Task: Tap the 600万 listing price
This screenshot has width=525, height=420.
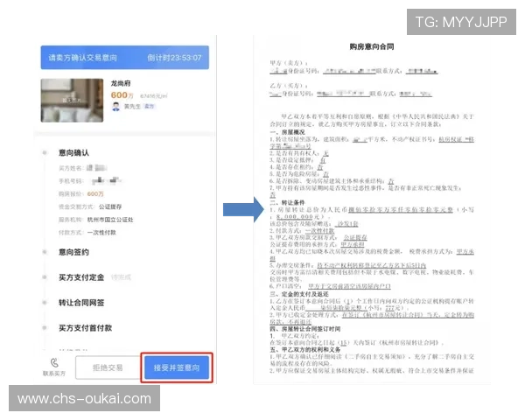Action: [122, 95]
